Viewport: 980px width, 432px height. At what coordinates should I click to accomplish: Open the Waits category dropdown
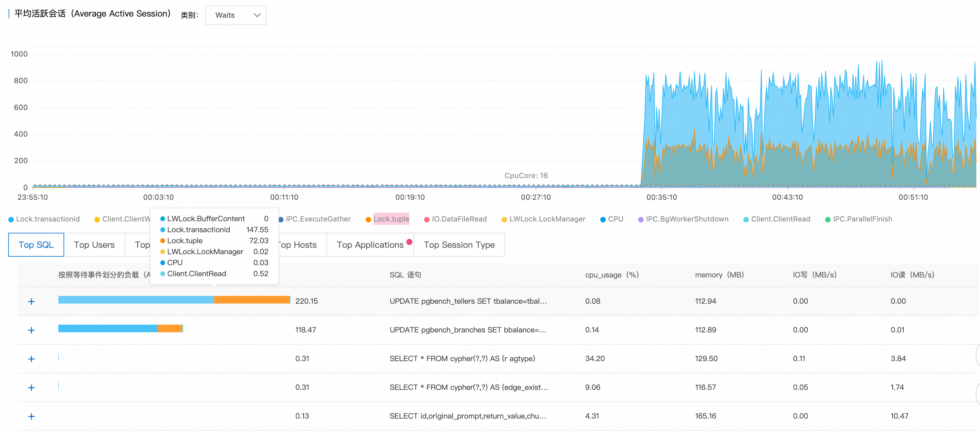236,15
